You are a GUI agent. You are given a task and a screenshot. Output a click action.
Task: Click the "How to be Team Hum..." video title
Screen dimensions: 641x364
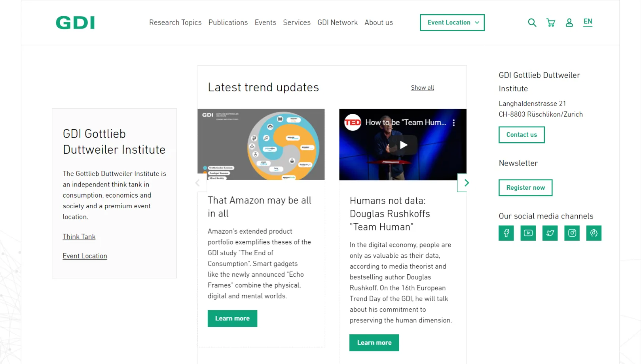point(406,123)
